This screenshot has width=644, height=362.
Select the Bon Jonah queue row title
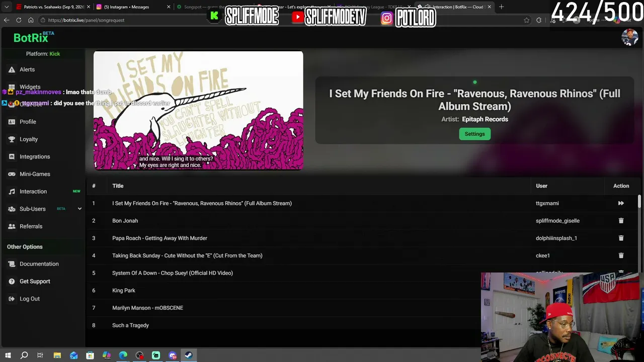(125, 221)
